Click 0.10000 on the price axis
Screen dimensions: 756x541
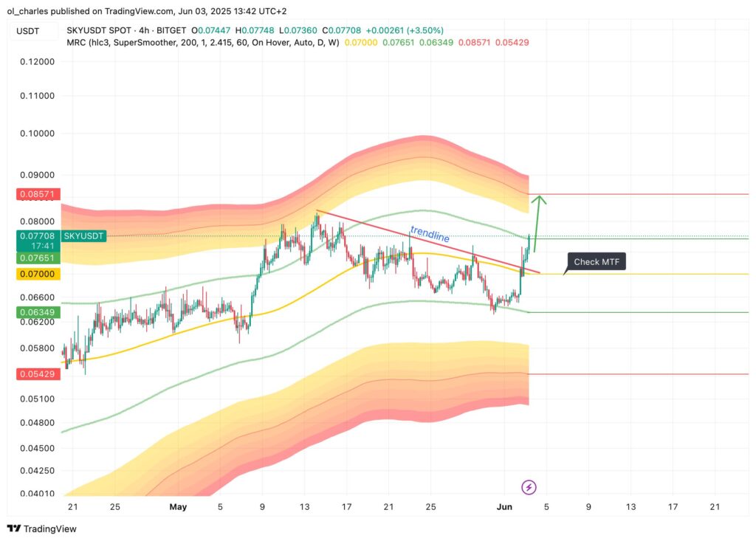(x=33, y=134)
